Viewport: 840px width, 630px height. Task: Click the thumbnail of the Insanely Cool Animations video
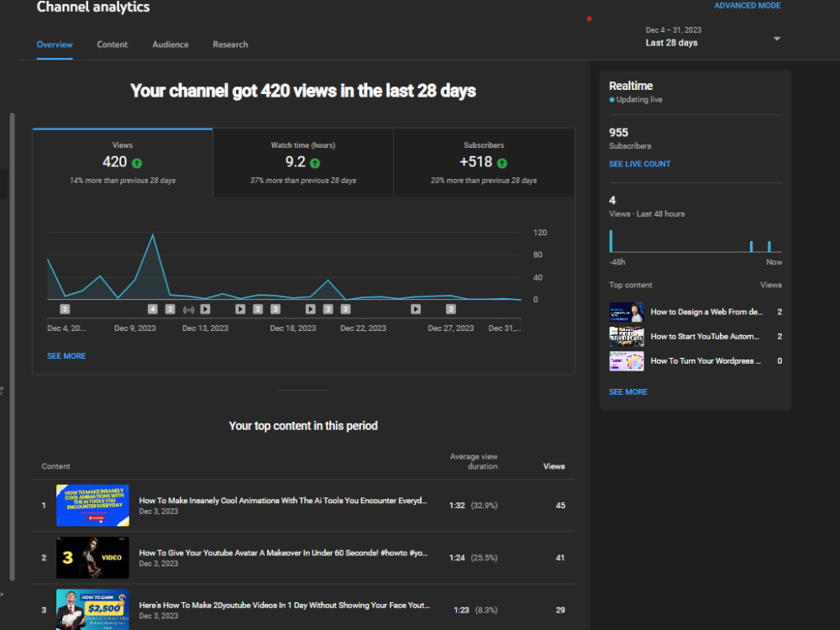[92, 506]
